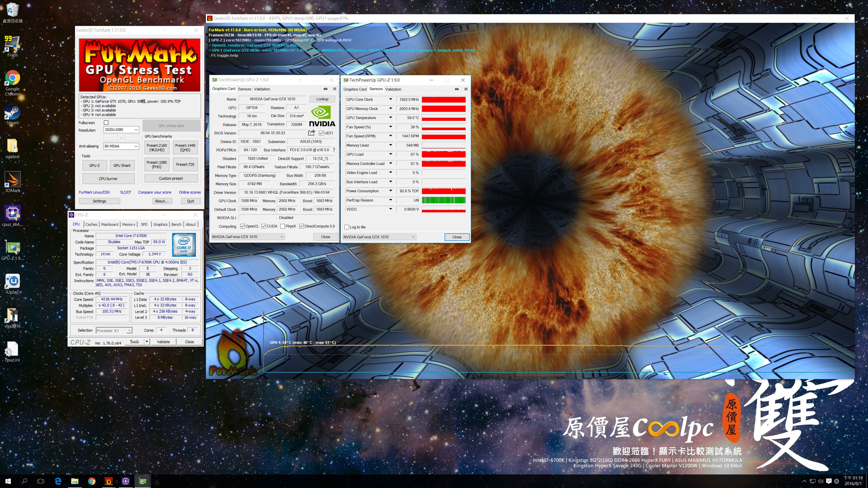Open the vgatest folder icon

(12, 148)
